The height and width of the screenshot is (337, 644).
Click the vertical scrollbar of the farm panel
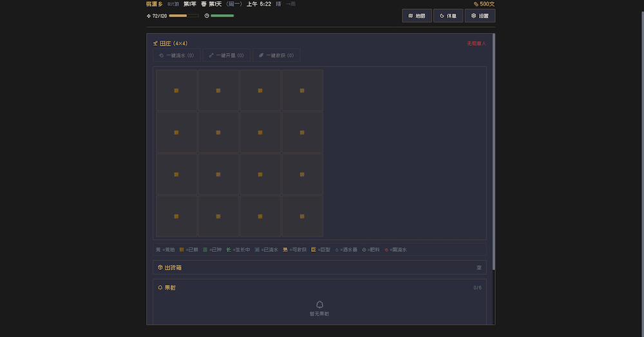coord(494,148)
